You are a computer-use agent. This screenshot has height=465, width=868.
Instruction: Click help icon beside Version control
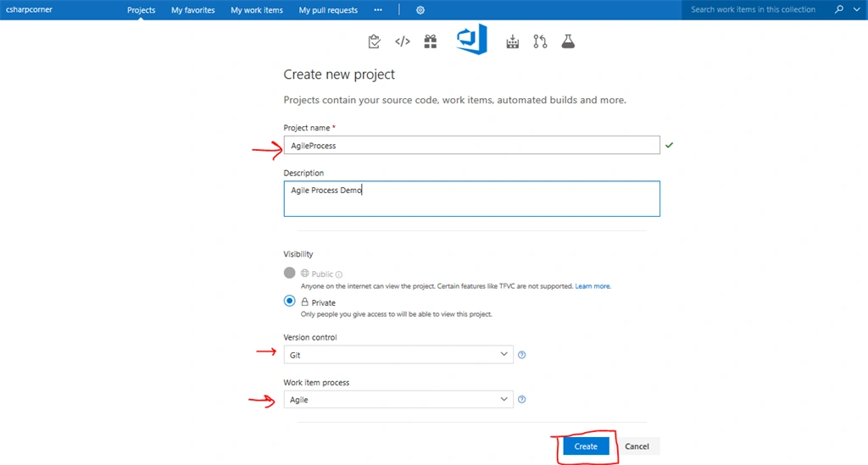pyautogui.click(x=521, y=355)
